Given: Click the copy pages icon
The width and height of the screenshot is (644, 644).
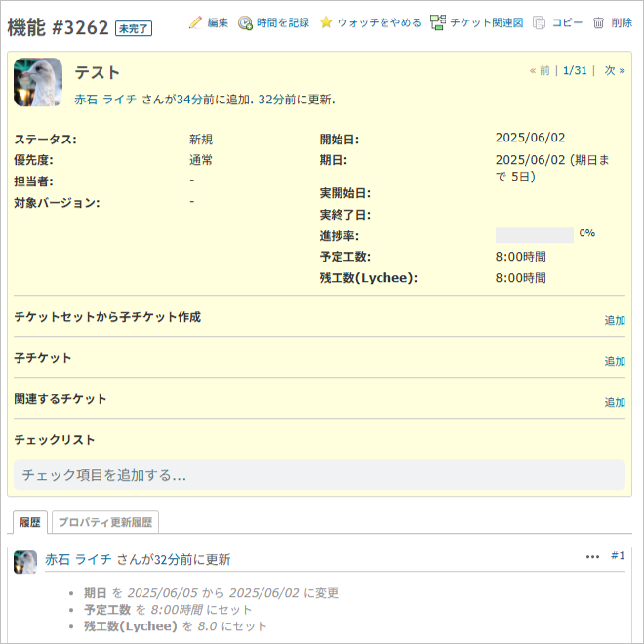Looking at the screenshot, I should tap(539, 23).
